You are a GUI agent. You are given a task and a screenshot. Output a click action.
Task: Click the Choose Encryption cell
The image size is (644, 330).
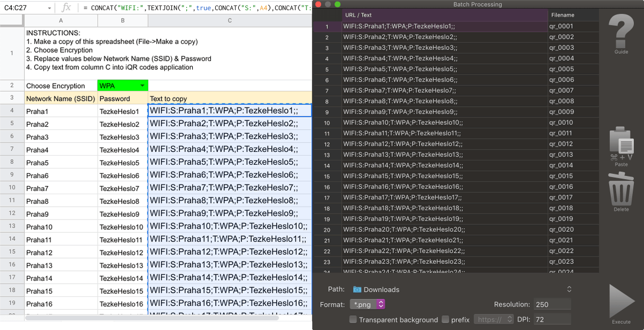61,86
